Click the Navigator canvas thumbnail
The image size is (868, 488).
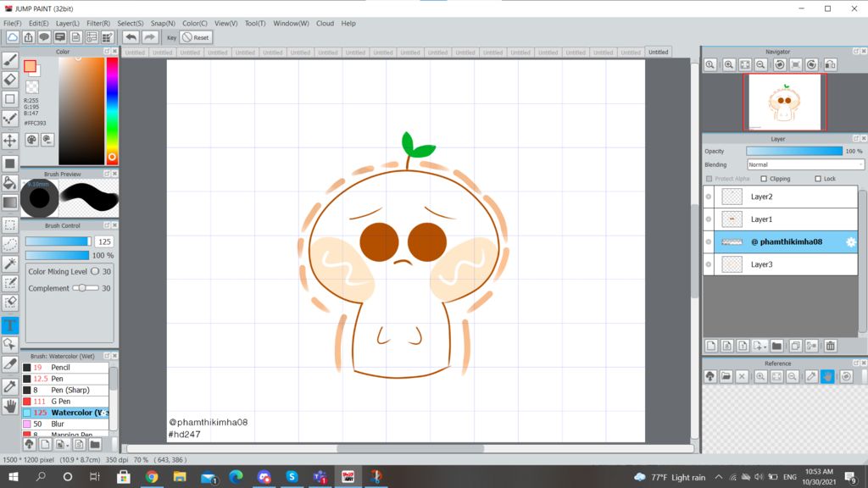pyautogui.click(x=784, y=103)
